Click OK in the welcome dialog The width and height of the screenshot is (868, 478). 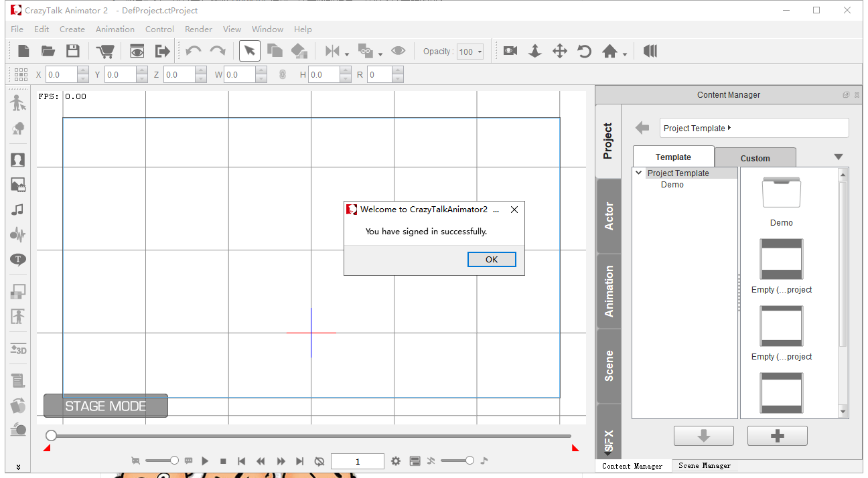click(x=492, y=260)
